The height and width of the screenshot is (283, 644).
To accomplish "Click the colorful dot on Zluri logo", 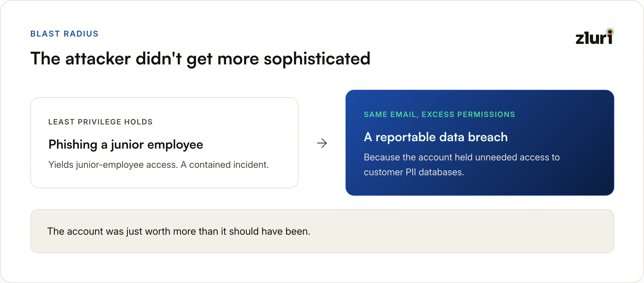I will (x=610, y=32).
